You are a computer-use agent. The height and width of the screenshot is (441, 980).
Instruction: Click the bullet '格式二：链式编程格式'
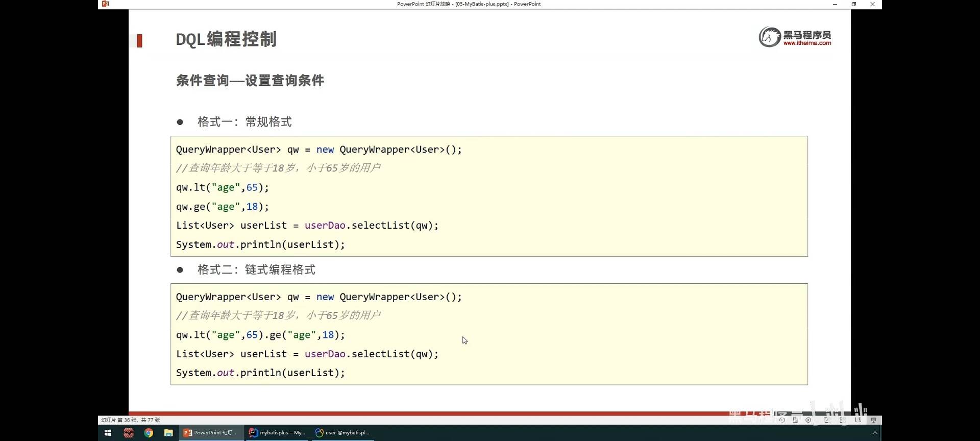(x=256, y=269)
